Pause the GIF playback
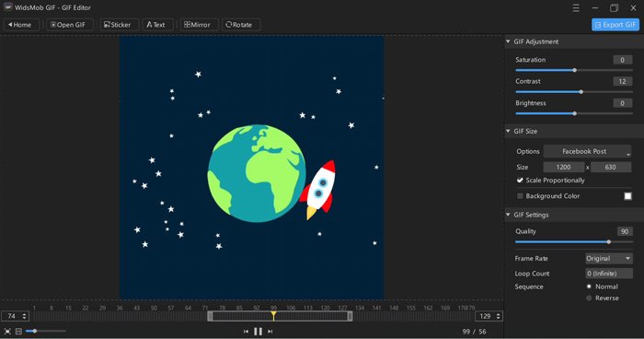 point(258,332)
